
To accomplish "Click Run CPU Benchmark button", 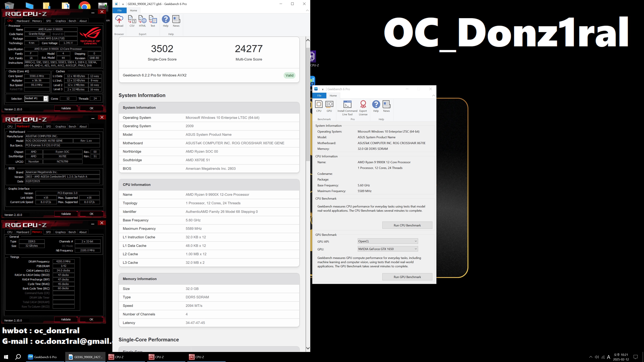I will [x=407, y=225].
